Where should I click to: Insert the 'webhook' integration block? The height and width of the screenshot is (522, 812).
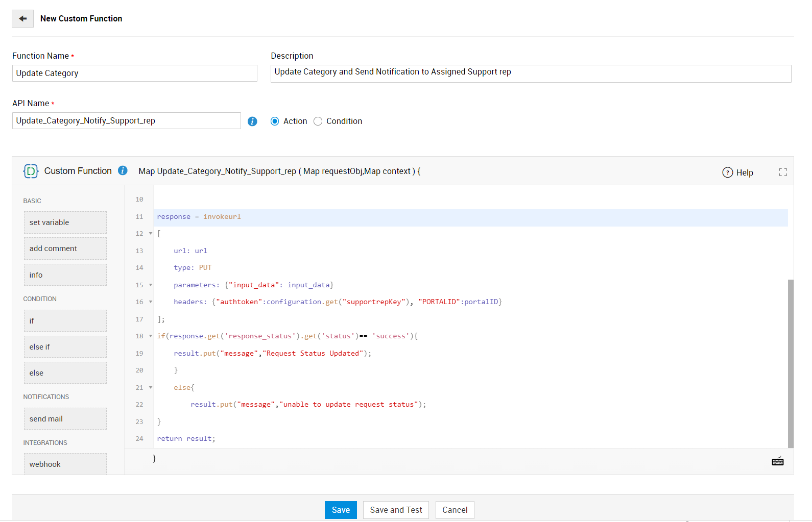click(x=65, y=464)
